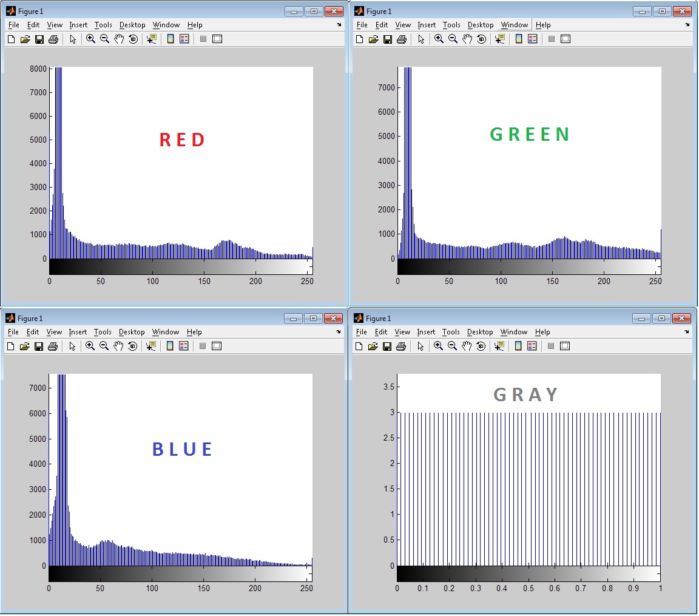
Task: Create a new figure from the RED toolbar
Action: pos(11,39)
